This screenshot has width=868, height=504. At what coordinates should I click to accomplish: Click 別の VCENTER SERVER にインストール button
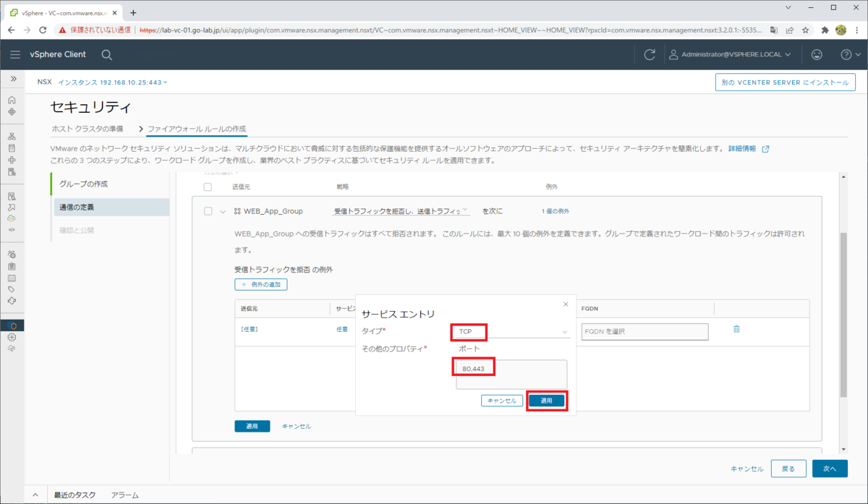click(x=785, y=82)
